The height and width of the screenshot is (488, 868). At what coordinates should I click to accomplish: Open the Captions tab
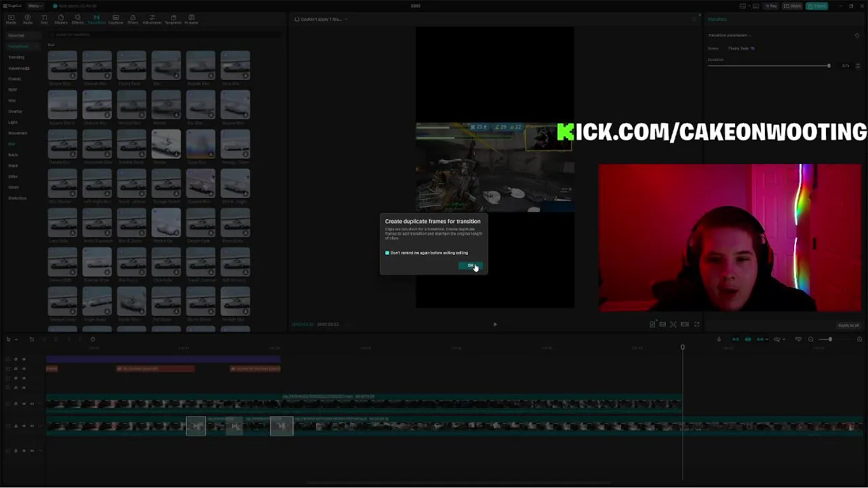click(116, 19)
